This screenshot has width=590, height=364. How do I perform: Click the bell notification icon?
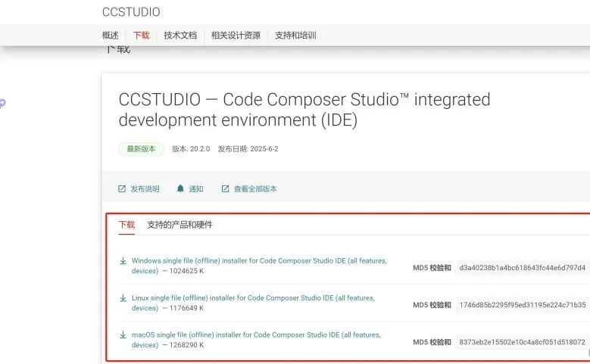(x=180, y=188)
